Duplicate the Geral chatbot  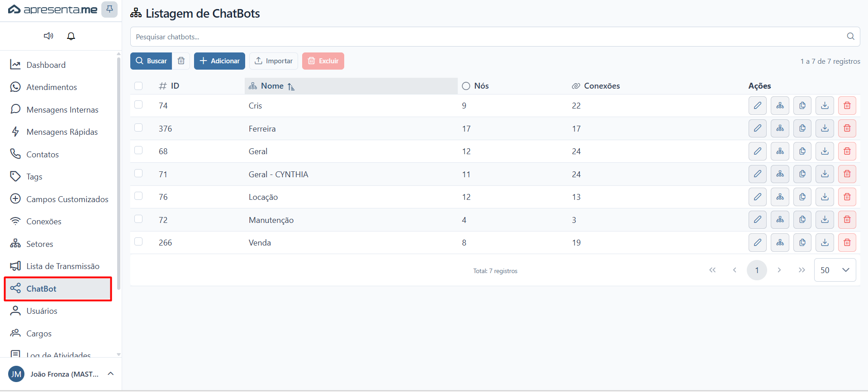pos(802,151)
